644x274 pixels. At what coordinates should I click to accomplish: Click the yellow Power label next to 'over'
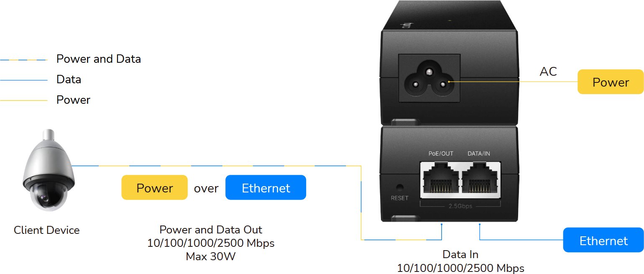[x=154, y=187]
